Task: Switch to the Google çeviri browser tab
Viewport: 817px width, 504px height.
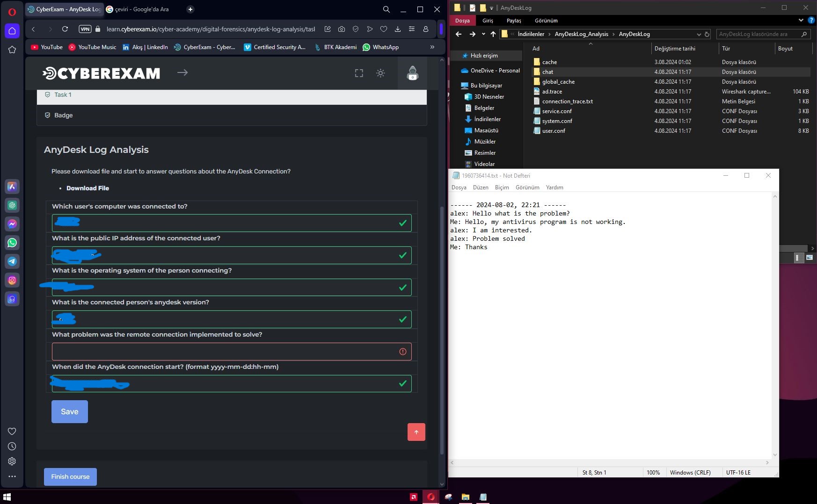Action: 138,9
